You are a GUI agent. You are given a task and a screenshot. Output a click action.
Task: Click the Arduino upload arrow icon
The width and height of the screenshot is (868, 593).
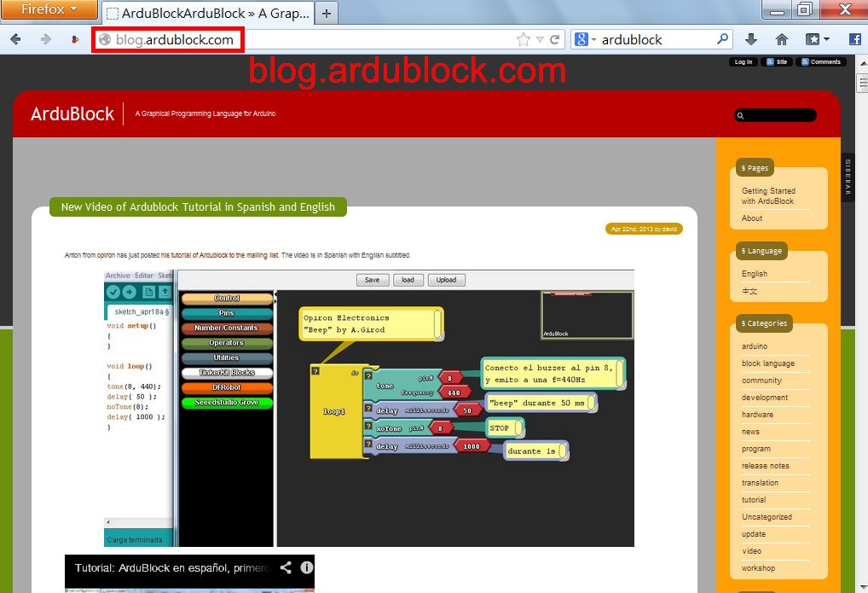click(129, 292)
